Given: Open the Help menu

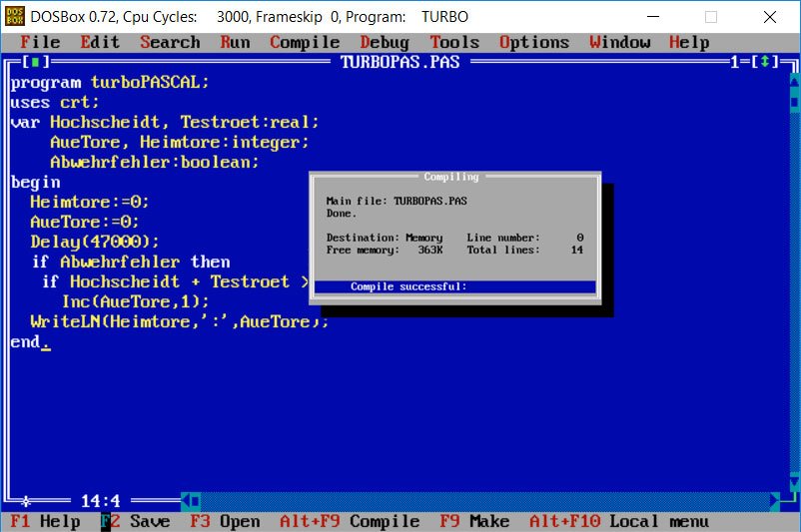Looking at the screenshot, I should click(689, 42).
